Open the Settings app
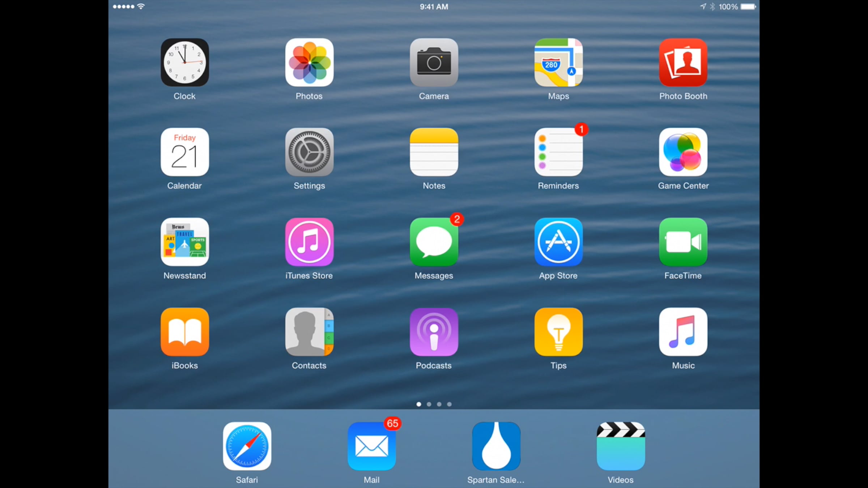This screenshot has width=868, height=488. (x=309, y=152)
